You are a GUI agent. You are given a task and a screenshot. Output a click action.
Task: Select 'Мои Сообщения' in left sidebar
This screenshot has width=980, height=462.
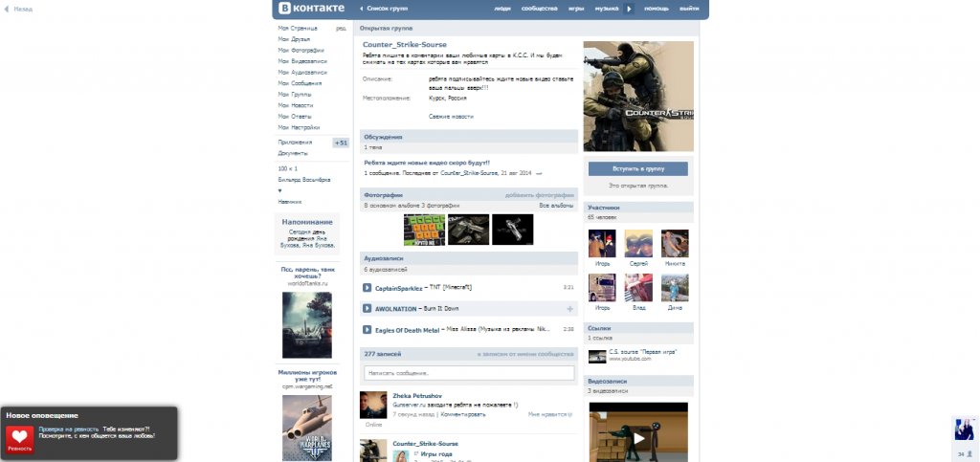301,83
